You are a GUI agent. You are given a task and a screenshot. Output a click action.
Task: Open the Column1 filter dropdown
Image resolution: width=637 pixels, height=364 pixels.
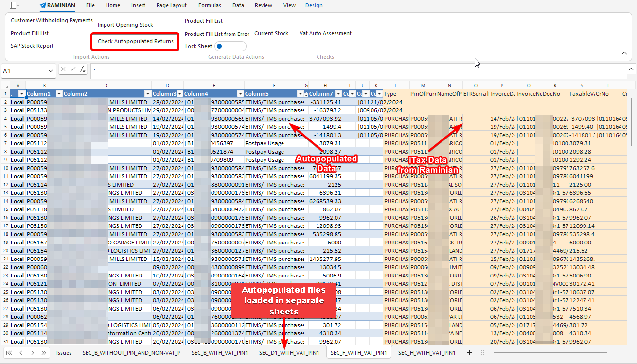click(60, 93)
